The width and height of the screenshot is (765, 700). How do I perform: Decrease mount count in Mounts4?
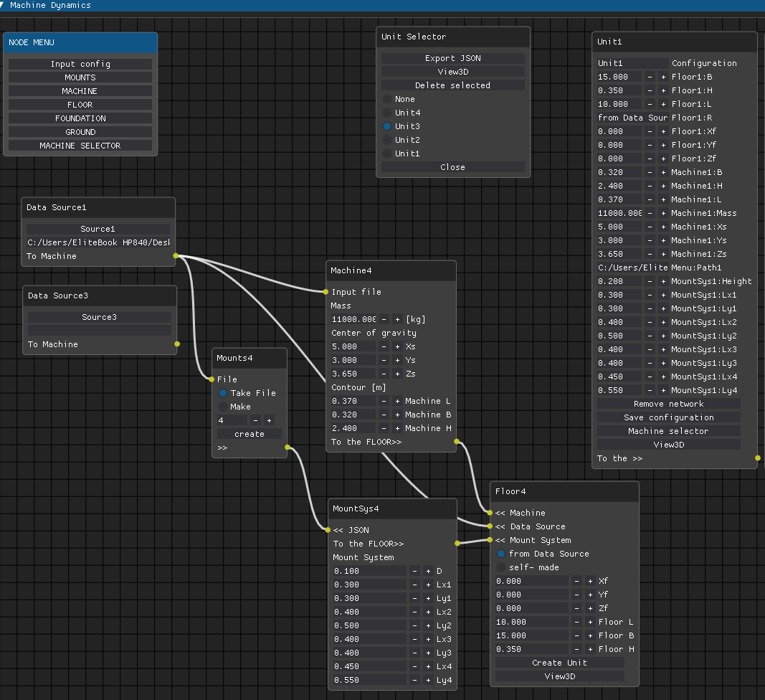point(255,420)
